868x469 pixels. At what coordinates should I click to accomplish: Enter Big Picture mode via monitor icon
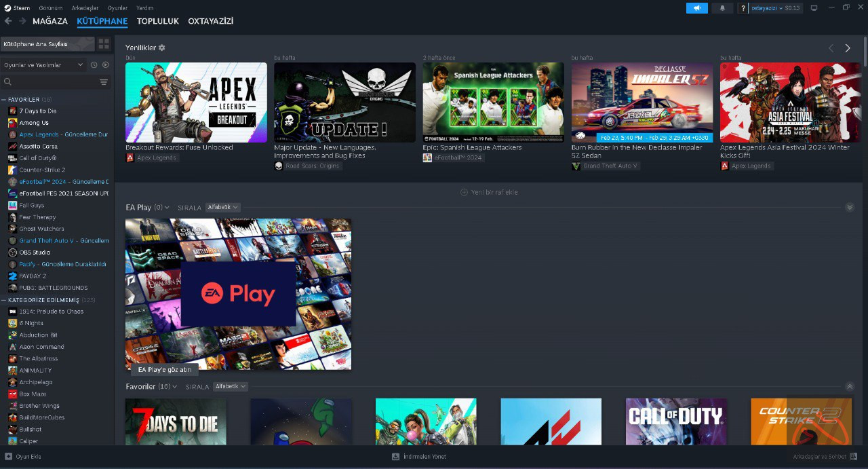(814, 8)
